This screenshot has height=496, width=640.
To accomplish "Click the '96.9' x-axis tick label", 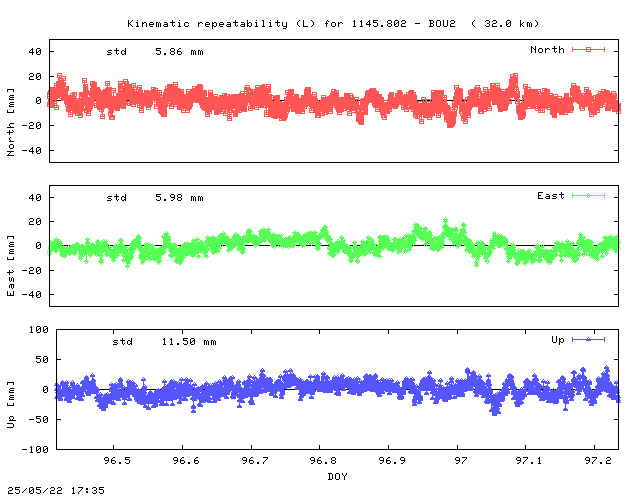I will pos(392,460).
